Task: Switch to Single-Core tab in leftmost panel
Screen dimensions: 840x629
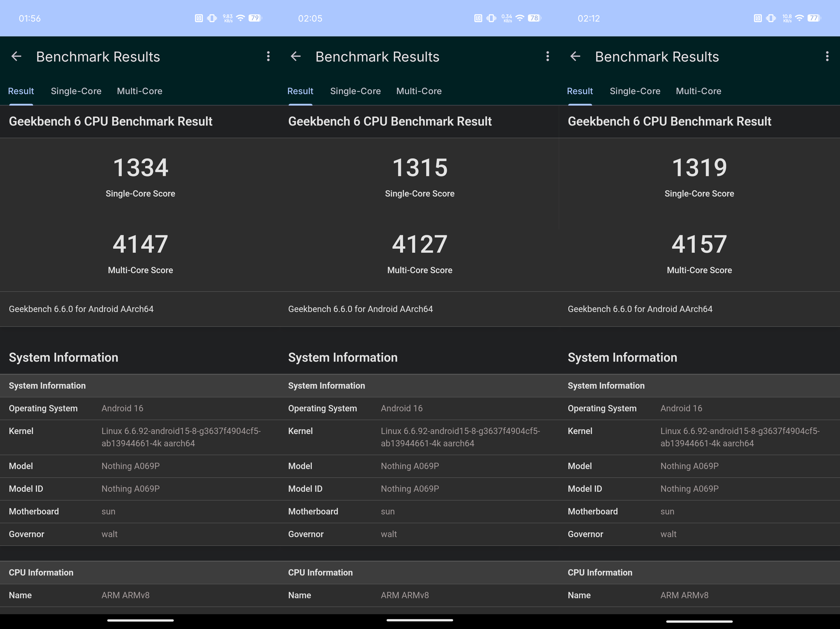Action: coord(76,91)
